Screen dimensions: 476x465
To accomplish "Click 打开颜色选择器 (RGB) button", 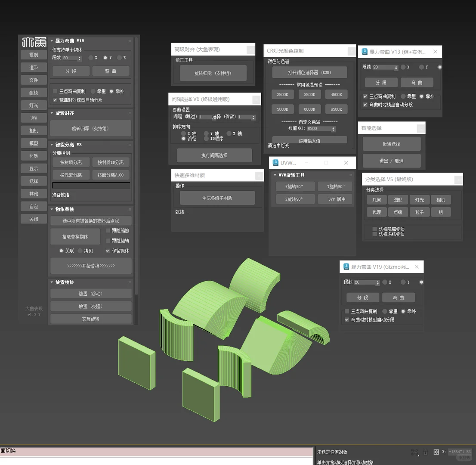I will pyautogui.click(x=309, y=72).
